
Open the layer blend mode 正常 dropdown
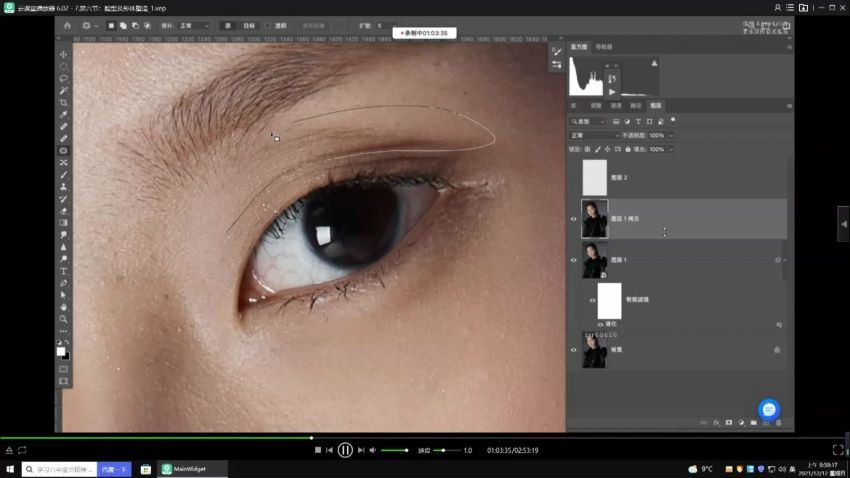point(595,135)
